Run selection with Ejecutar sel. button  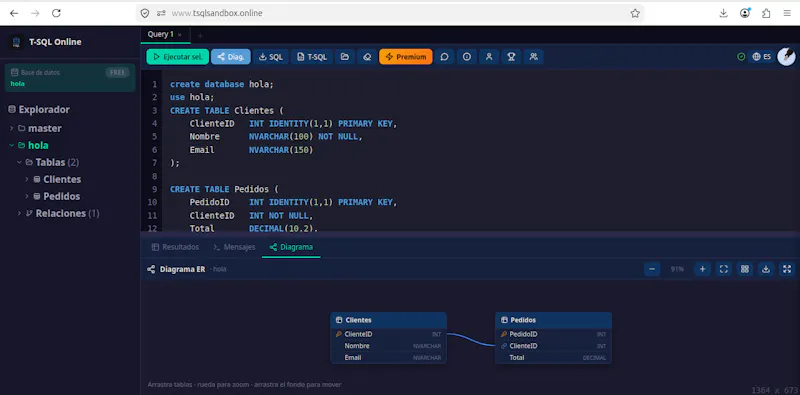[x=178, y=57]
